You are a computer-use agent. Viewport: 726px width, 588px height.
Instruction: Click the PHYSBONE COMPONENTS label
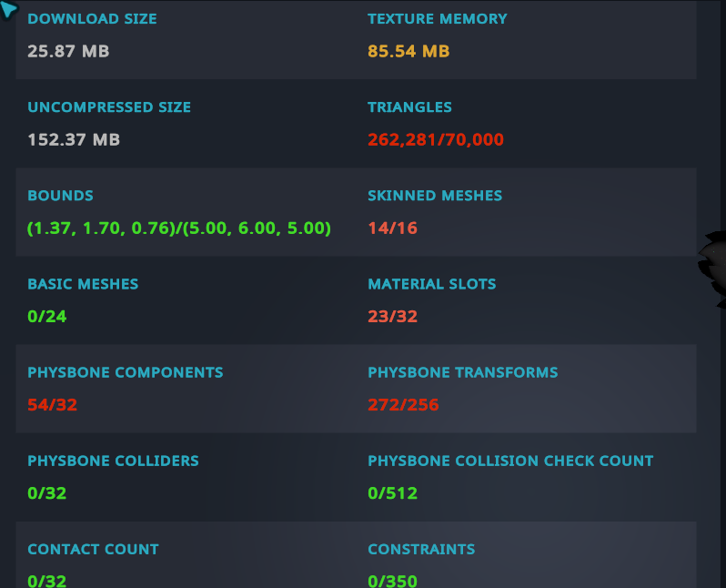click(126, 372)
